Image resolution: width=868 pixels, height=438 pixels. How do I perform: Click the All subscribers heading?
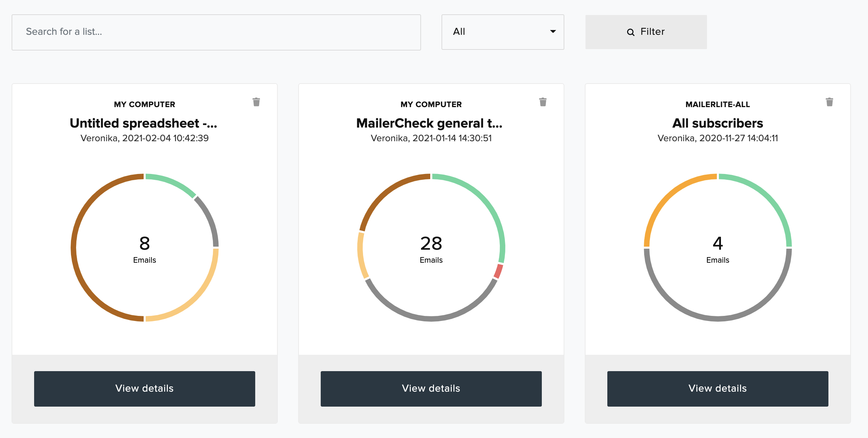[x=718, y=123]
